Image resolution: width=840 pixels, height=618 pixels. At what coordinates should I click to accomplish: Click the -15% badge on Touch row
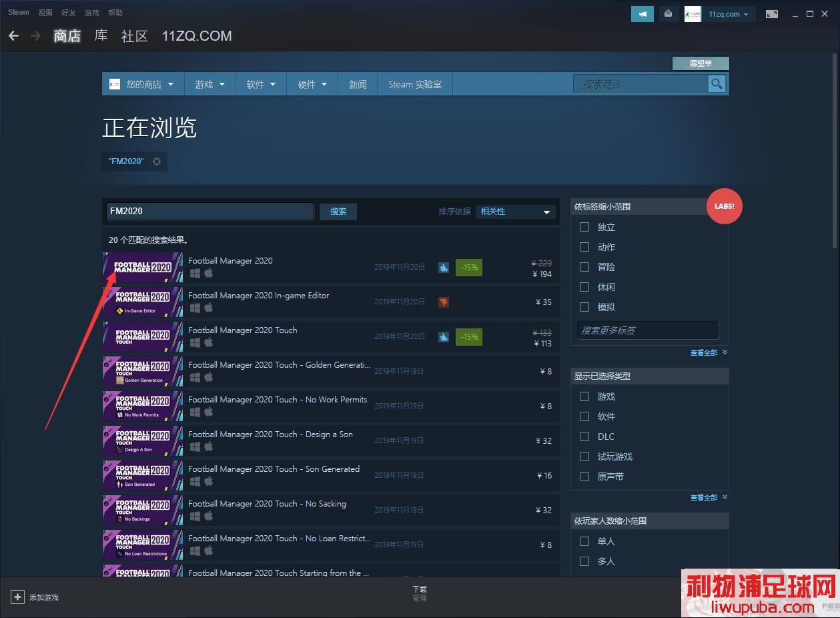pos(469,336)
